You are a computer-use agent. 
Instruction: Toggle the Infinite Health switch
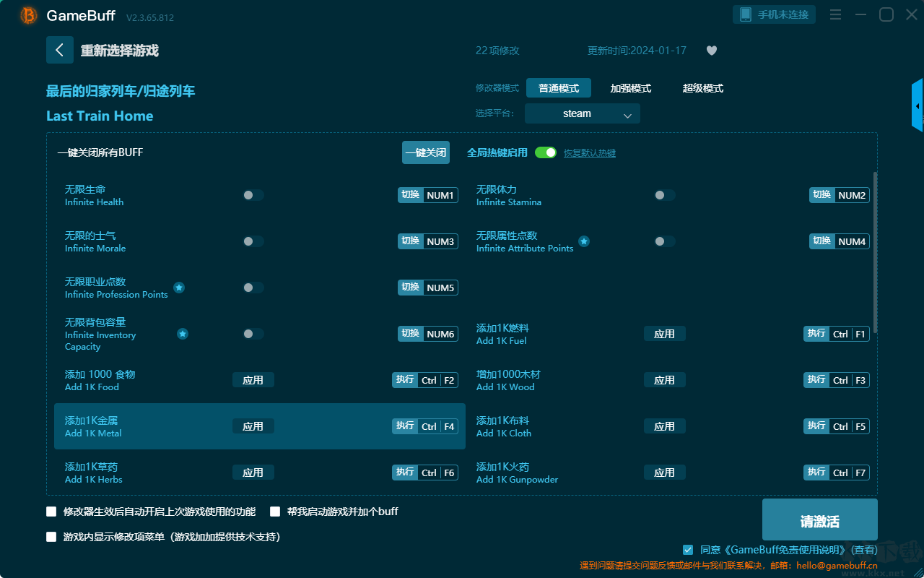253,195
